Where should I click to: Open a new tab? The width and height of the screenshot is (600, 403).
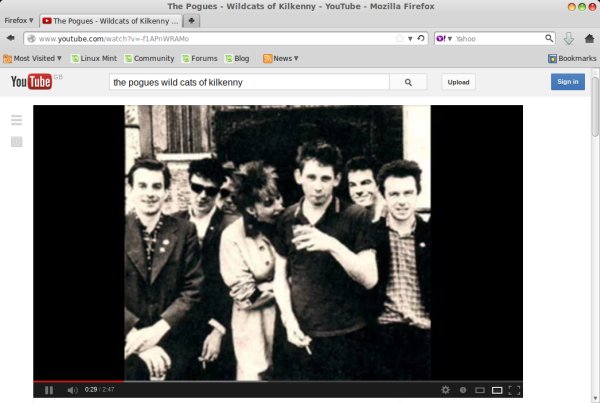click(191, 21)
